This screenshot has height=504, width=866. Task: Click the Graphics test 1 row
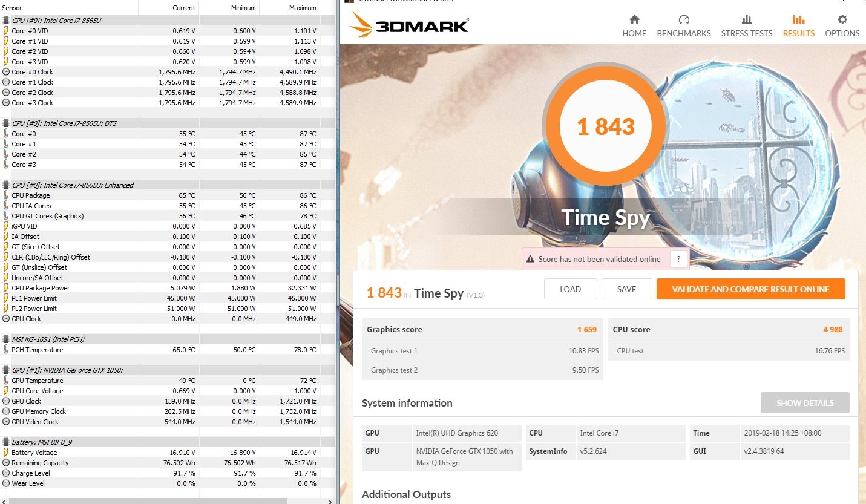point(482,351)
